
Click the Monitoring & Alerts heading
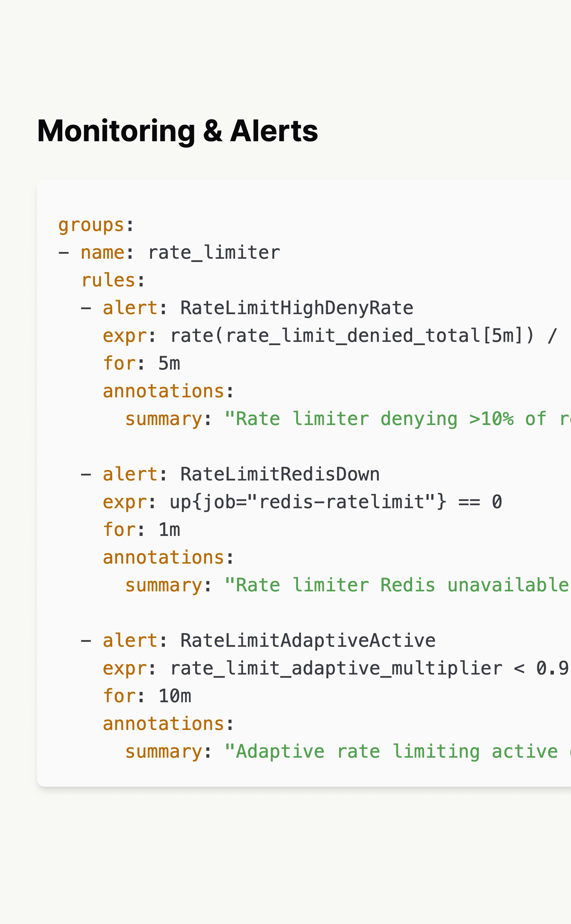(177, 131)
